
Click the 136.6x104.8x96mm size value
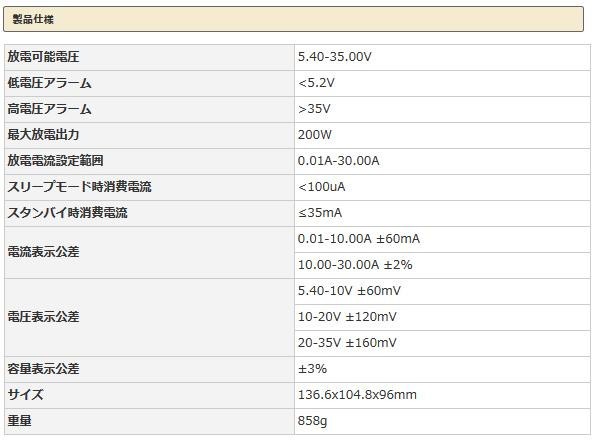(x=357, y=395)
